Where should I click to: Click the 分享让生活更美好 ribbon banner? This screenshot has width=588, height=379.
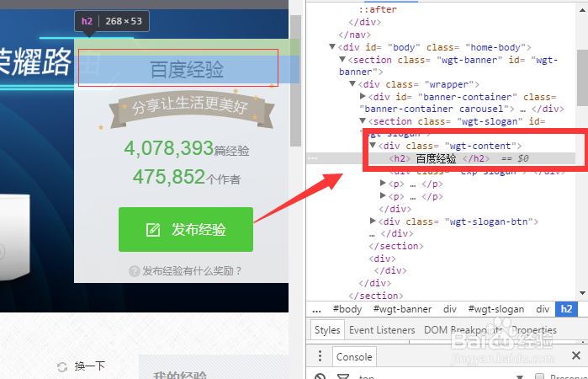click(191, 109)
